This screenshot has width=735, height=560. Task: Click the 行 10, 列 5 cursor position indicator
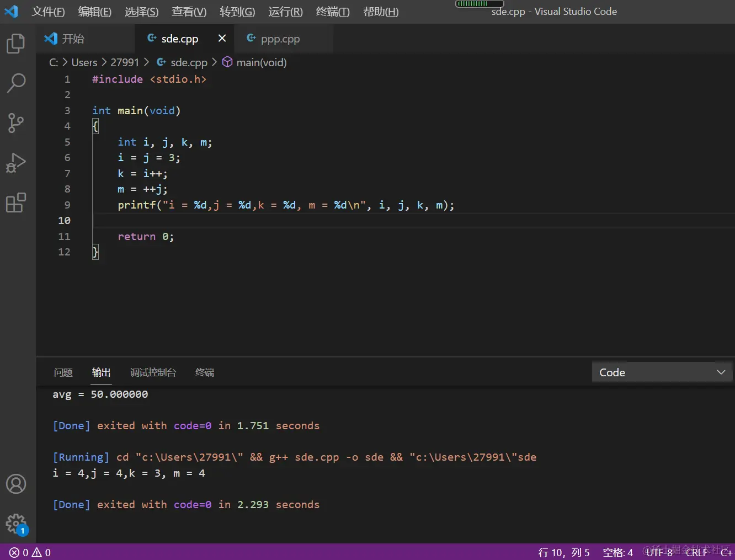pos(564,552)
